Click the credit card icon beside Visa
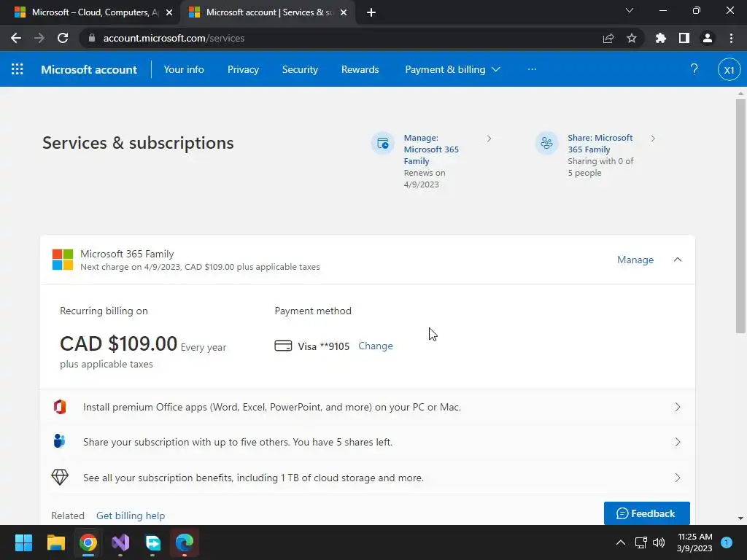The image size is (747, 560). point(283,346)
